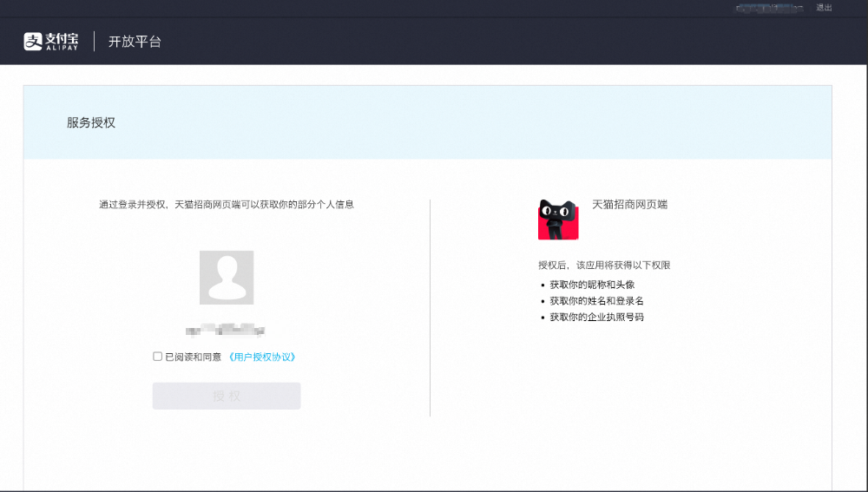Click the Alipay logo icon
Viewport: 868px width, 492px height.
coord(32,42)
